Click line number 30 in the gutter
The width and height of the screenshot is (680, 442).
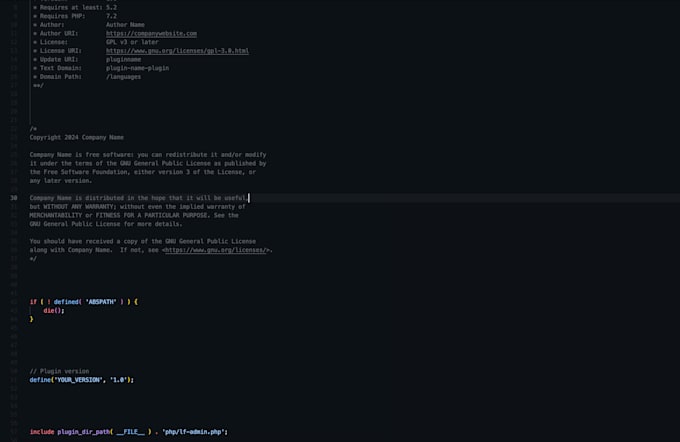pyautogui.click(x=14, y=198)
